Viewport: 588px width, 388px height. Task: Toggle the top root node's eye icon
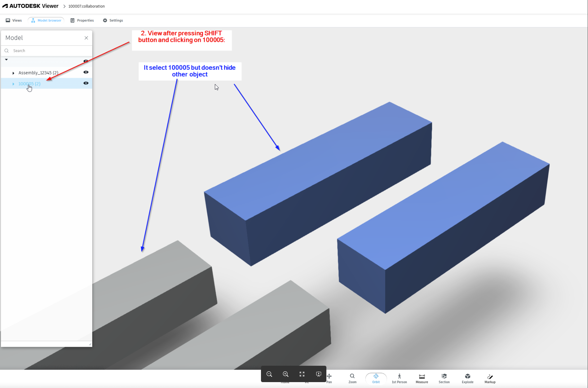pyautogui.click(x=86, y=61)
